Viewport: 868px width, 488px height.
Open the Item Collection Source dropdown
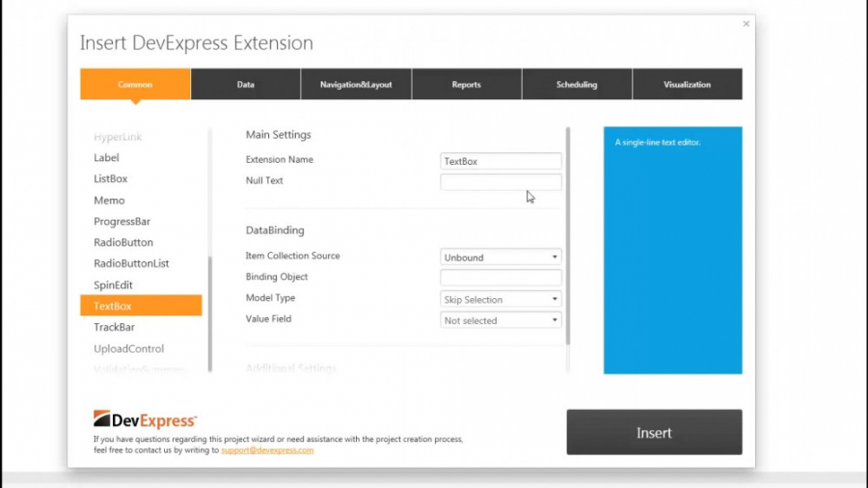pos(501,258)
